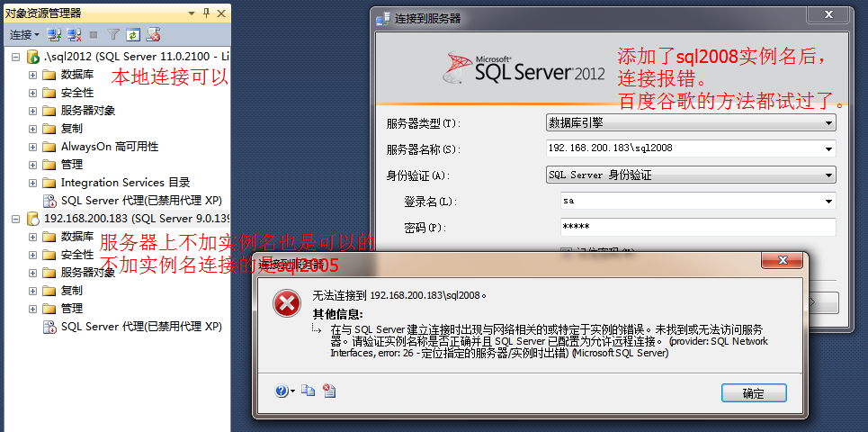Expand 复制 under .\sql2012
This screenshot has width=868, height=432.
33,129
